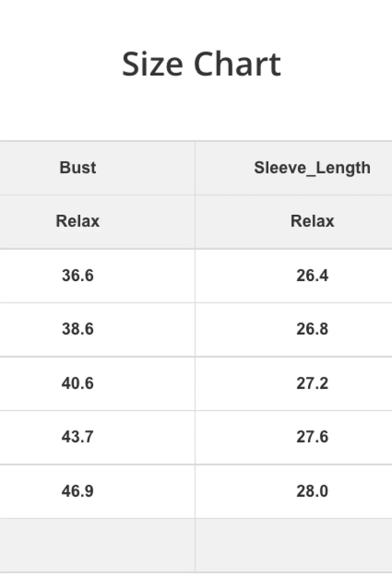
Task: Select sleeve length value 28.0
Action: point(312,491)
